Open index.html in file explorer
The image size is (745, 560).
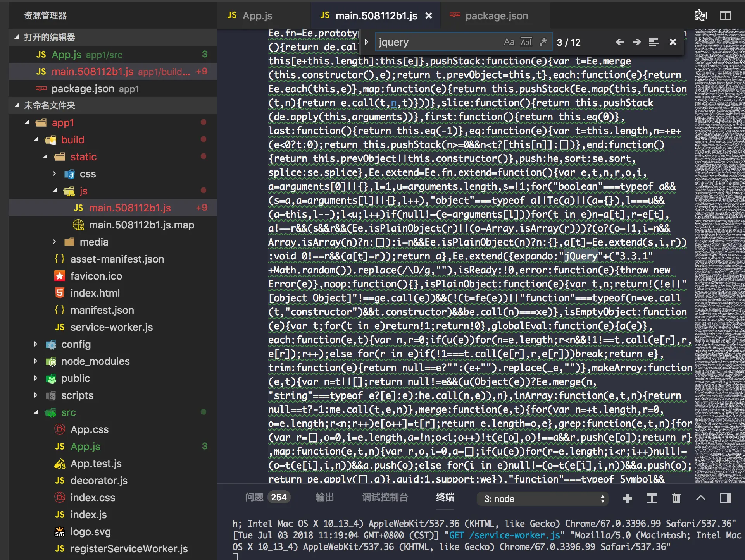95,293
